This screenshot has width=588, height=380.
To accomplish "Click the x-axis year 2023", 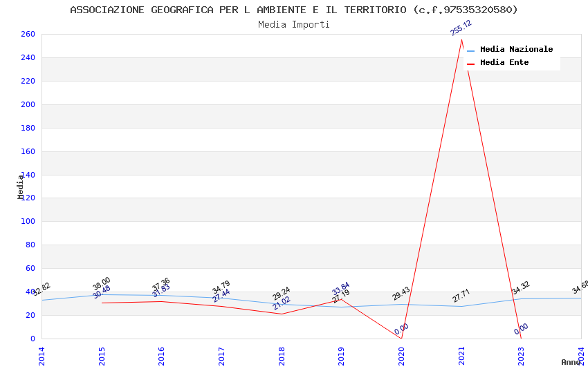I will [522, 356].
